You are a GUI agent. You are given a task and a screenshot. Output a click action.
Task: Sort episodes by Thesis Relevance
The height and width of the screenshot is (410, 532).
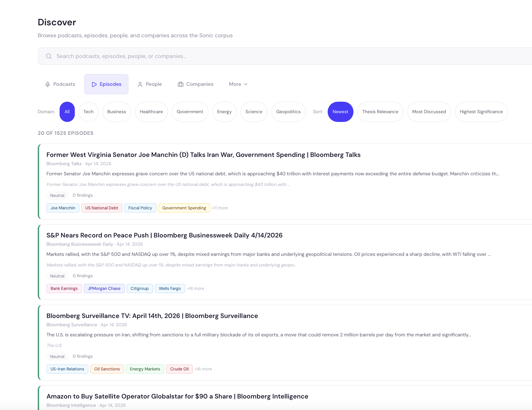pyautogui.click(x=380, y=112)
